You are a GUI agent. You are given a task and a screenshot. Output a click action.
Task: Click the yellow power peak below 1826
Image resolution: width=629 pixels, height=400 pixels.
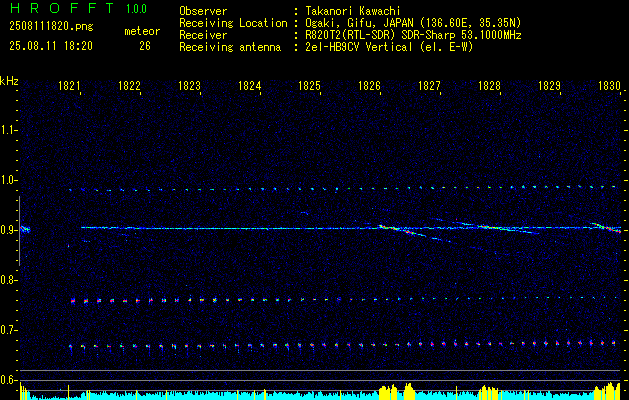[x=388, y=390]
